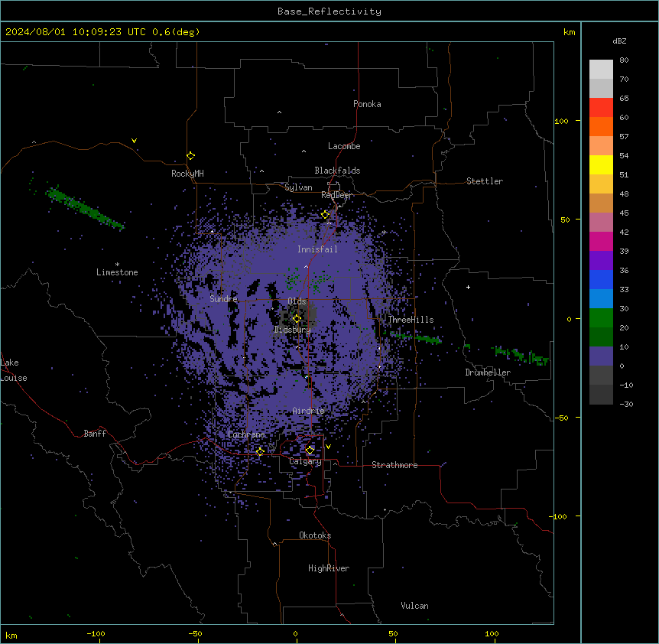Click the light gray top swatch in the legend
659x644 pixels.
click(x=601, y=69)
